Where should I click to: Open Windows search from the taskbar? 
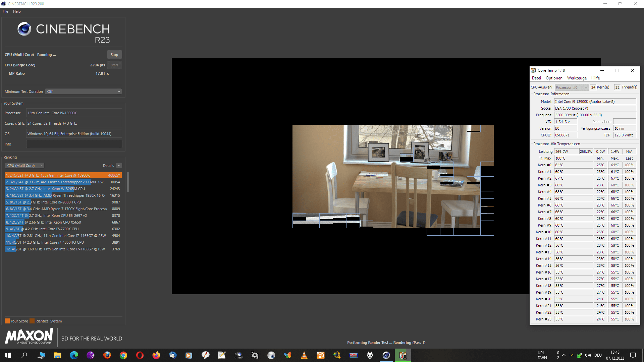coord(24,355)
